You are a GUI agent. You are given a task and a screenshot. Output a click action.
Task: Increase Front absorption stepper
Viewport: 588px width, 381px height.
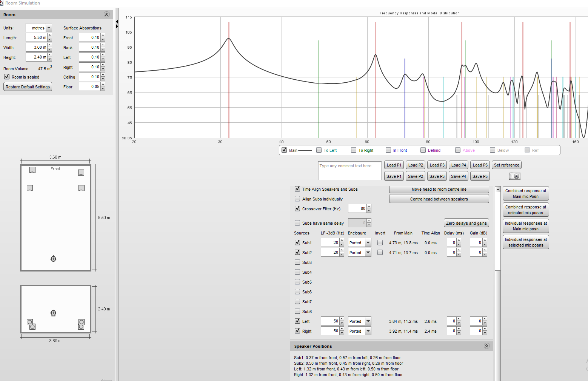pos(103,35)
